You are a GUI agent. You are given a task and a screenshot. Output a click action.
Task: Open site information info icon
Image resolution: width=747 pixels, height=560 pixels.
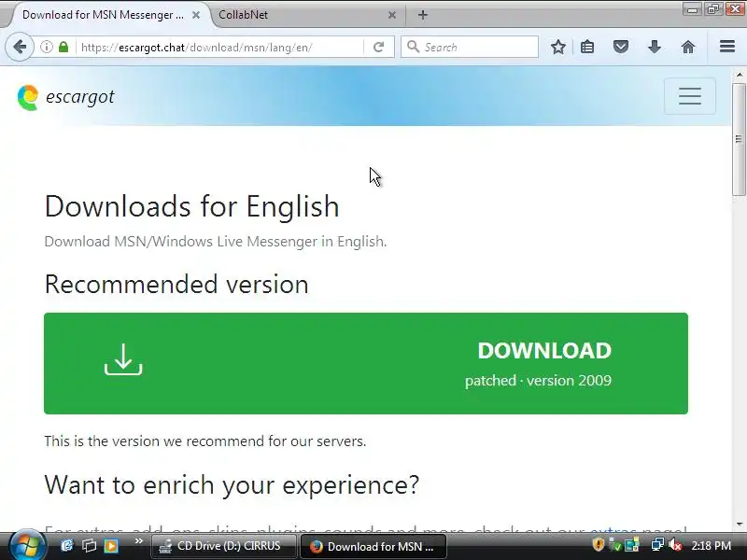(46, 48)
